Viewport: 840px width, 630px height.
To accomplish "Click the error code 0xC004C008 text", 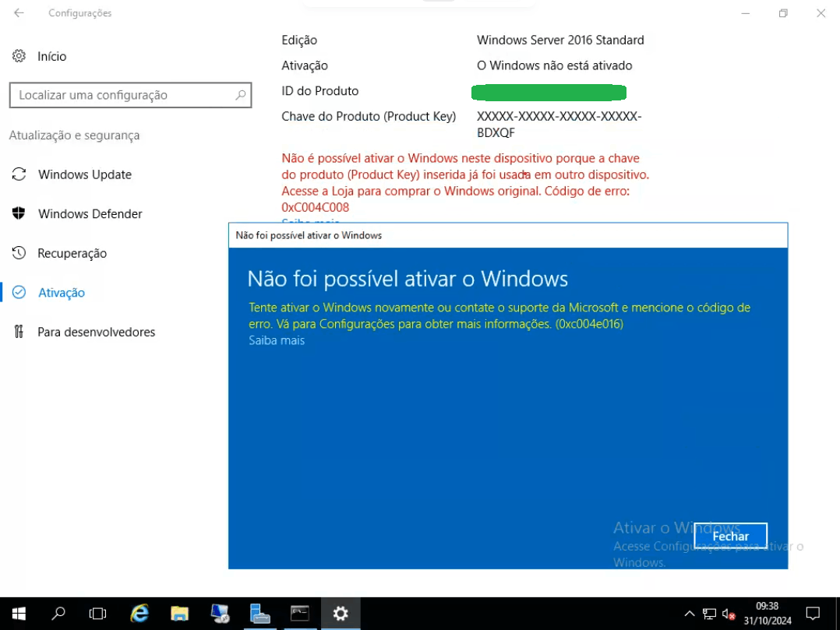I will 315,207.
